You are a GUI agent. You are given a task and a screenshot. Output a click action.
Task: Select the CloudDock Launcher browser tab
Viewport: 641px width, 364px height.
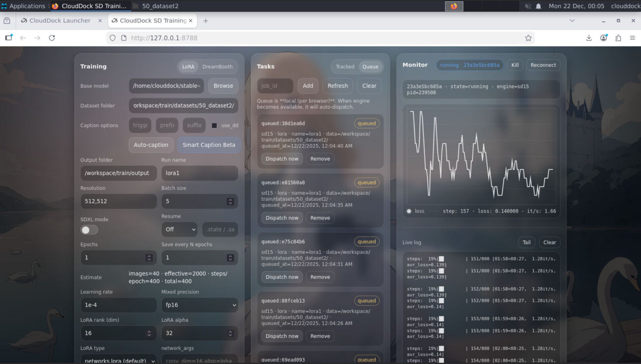coord(59,21)
